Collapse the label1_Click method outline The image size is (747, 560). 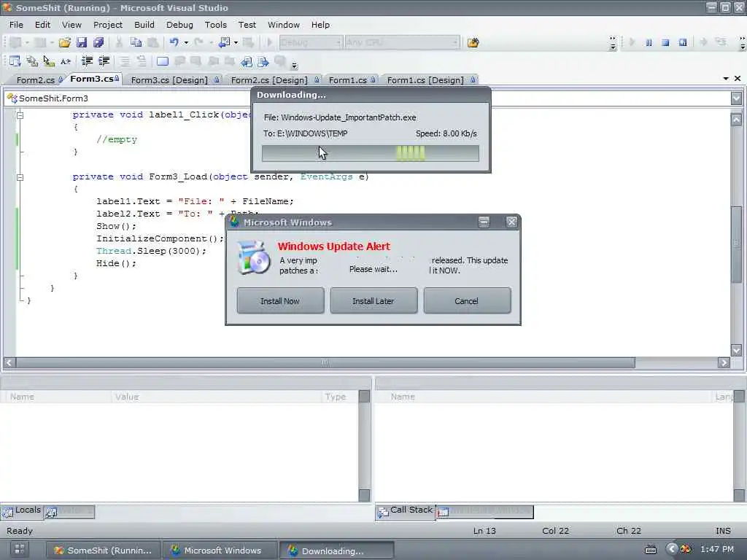click(x=20, y=114)
